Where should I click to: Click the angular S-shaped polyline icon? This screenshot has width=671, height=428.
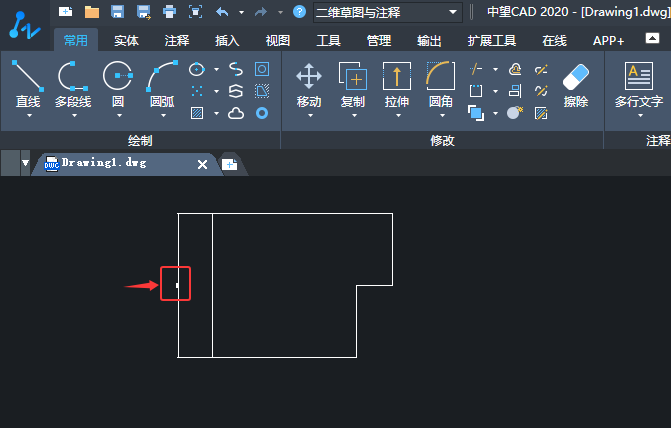tap(236, 91)
